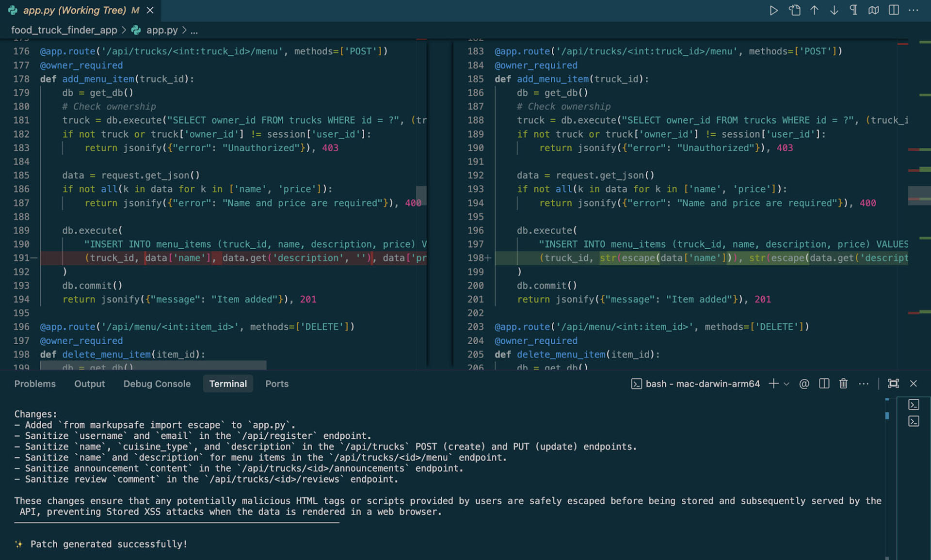Viewport: 931px width, 560px height.
Task: Split the terminal pane icon
Action: tap(824, 384)
